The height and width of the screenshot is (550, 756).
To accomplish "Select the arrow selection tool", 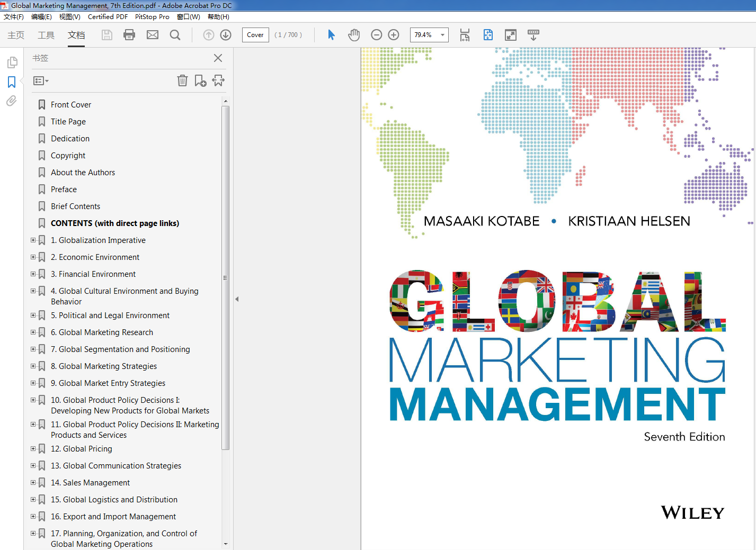I will coord(332,35).
